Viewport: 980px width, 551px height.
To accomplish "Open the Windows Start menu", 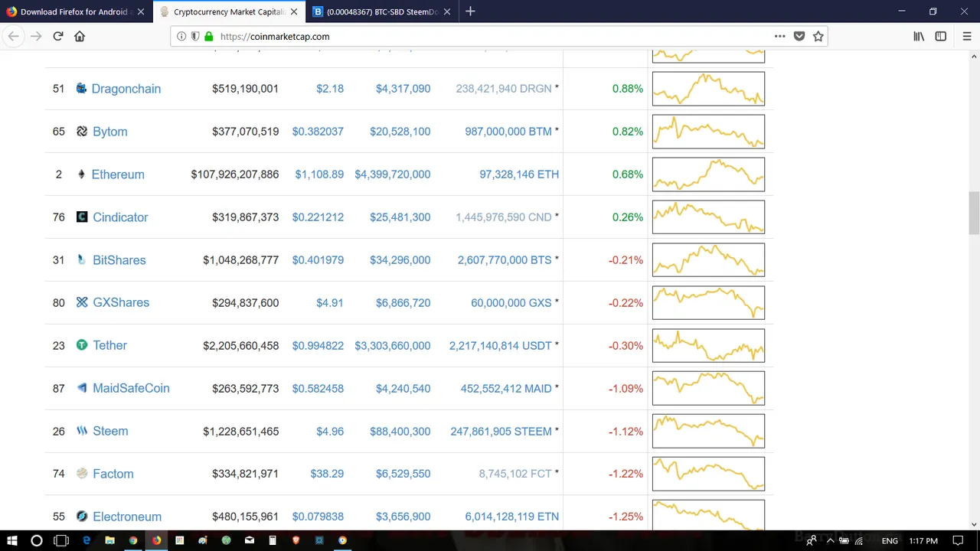I will point(12,540).
